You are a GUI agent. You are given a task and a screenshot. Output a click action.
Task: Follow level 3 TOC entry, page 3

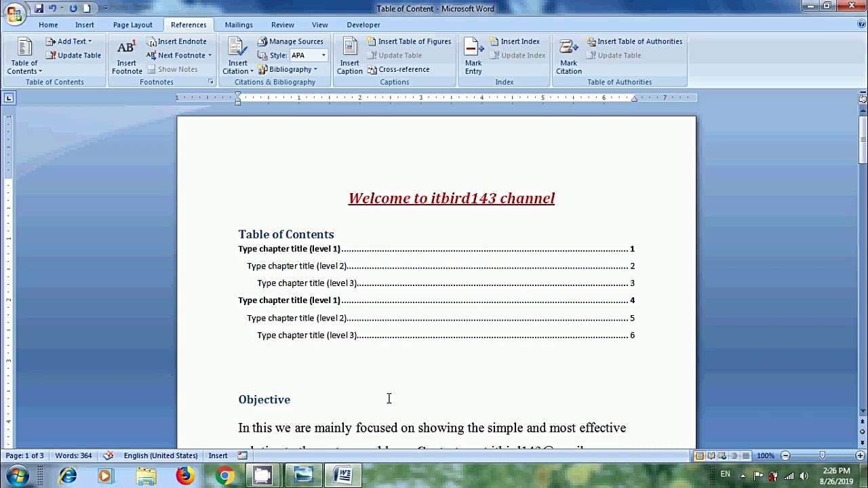[446, 283]
